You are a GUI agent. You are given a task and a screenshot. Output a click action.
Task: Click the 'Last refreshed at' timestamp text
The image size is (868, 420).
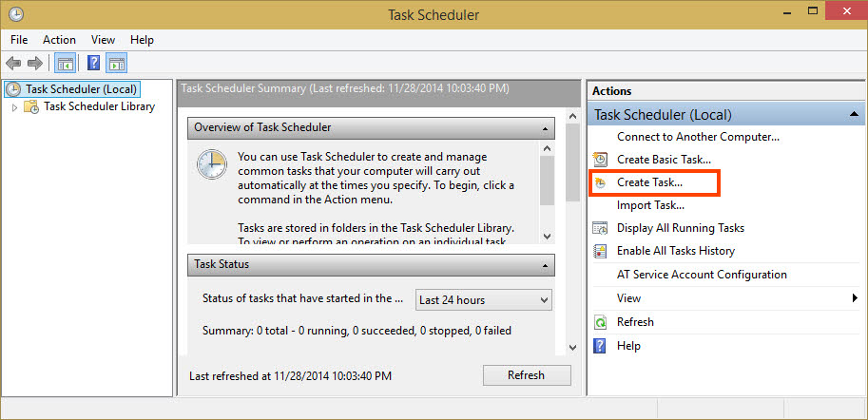(290, 376)
